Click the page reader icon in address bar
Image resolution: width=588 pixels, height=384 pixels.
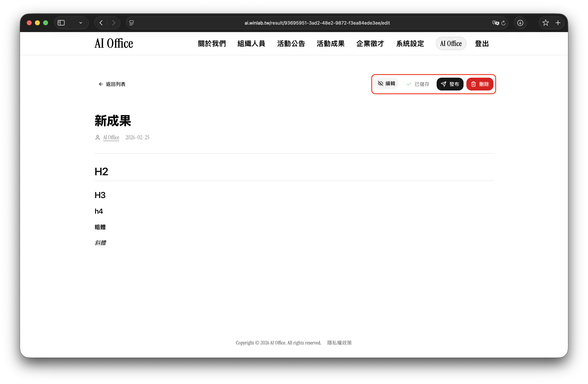pyautogui.click(x=131, y=23)
